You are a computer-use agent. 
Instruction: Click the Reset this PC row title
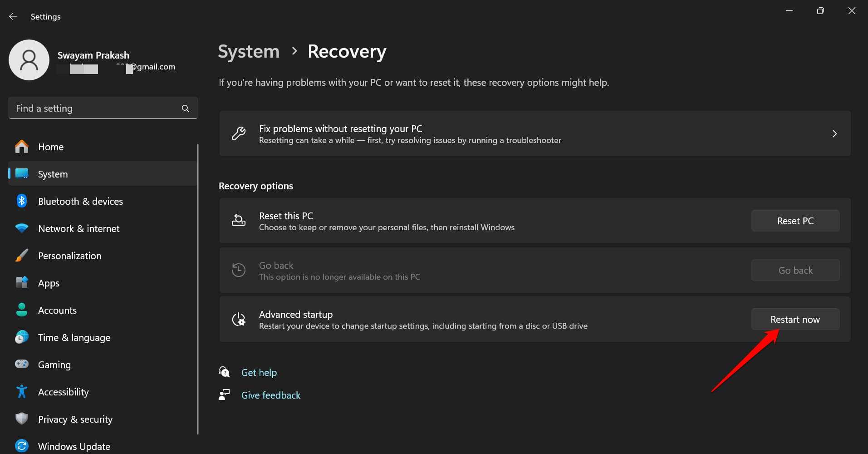pyautogui.click(x=286, y=216)
